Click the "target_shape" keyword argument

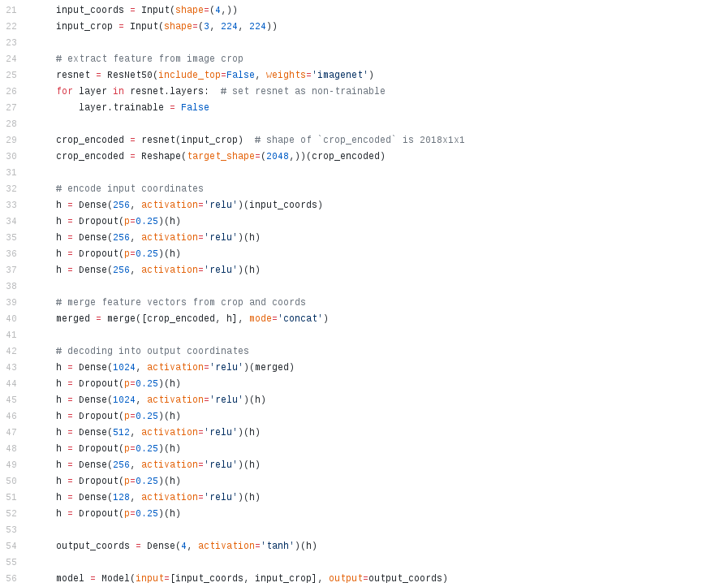(221, 156)
